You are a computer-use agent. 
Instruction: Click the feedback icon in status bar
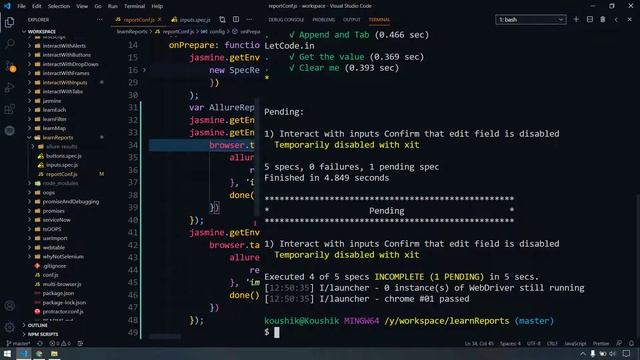619,343
